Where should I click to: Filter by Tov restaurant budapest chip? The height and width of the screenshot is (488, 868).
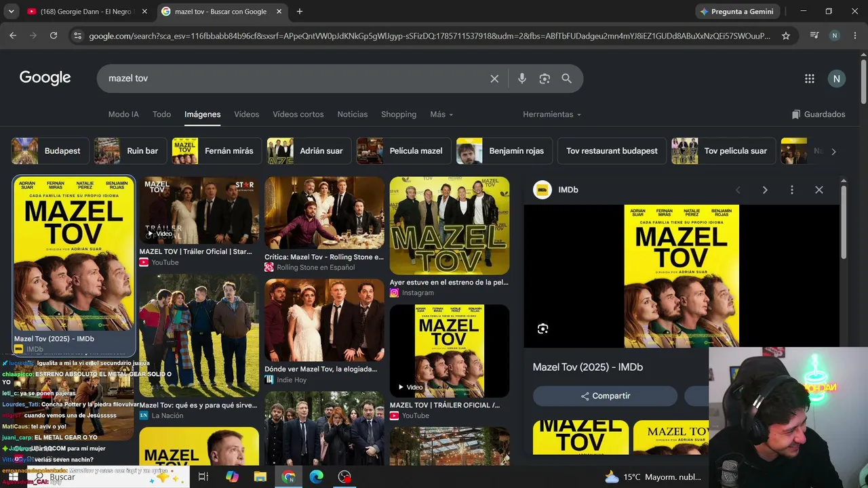(612, 151)
